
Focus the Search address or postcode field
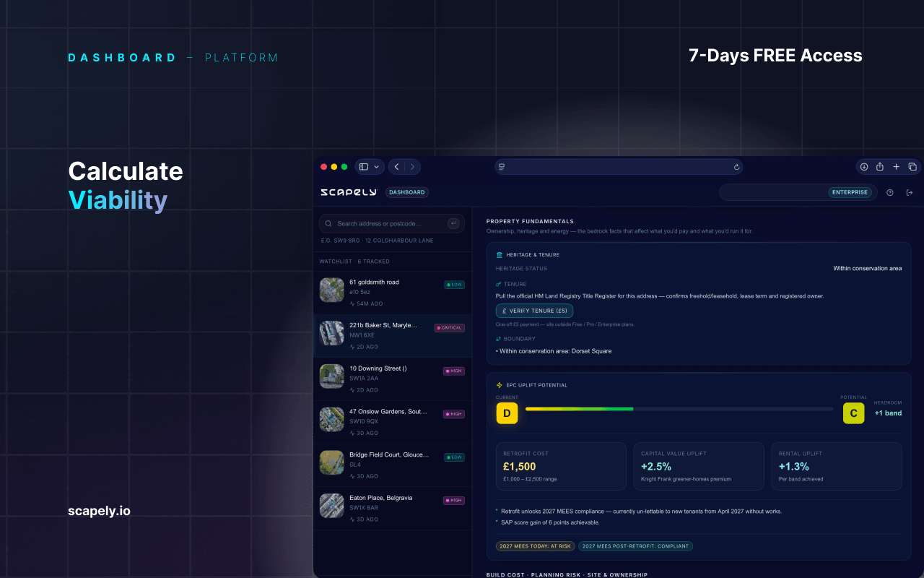pyautogui.click(x=392, y=223)
